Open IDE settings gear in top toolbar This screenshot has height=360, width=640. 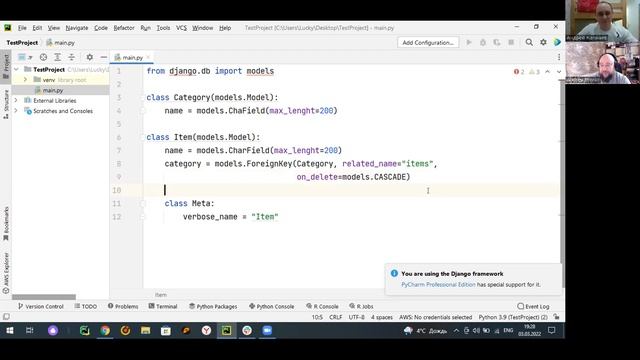543,42
